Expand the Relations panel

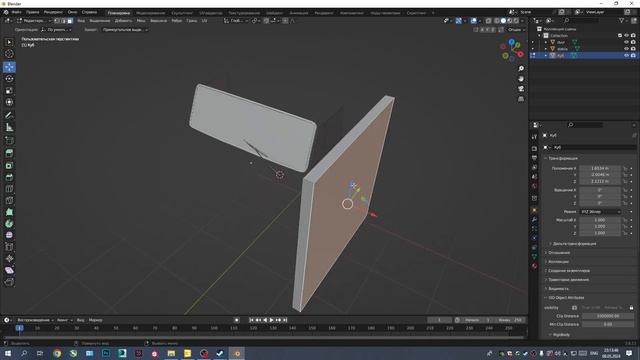point(558,253)
